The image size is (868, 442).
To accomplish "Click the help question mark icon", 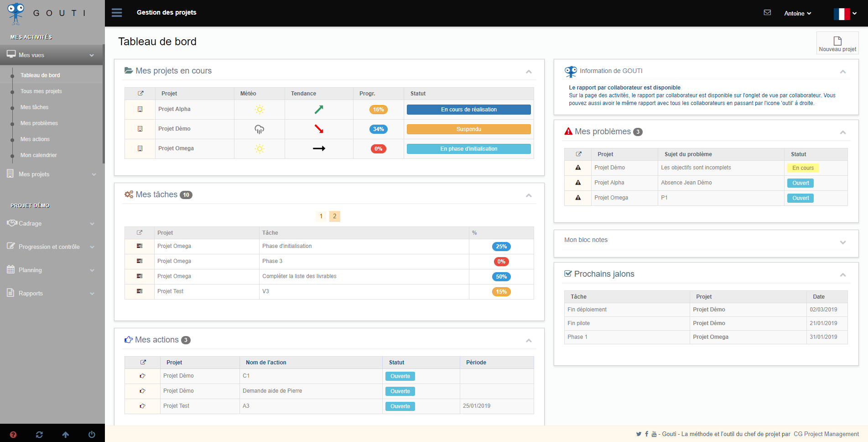I will (13, 435).
